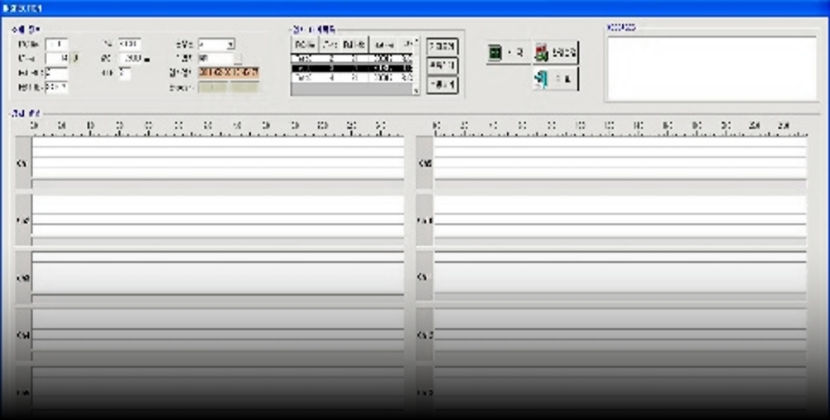Click the table's scroll down arrow
This screenshot has width=830, height=420.
tap(416, 91)
